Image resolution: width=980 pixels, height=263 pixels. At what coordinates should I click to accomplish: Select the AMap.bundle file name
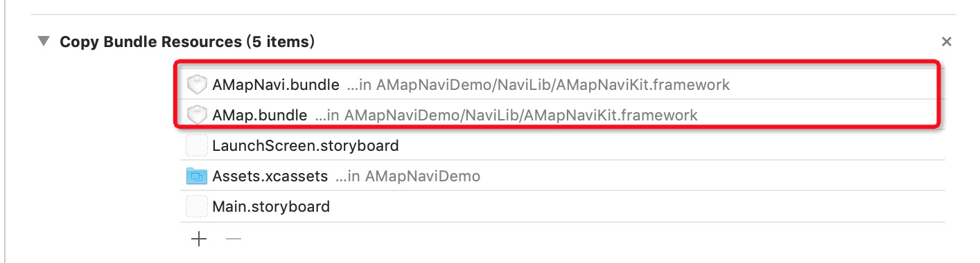point(260,115)
